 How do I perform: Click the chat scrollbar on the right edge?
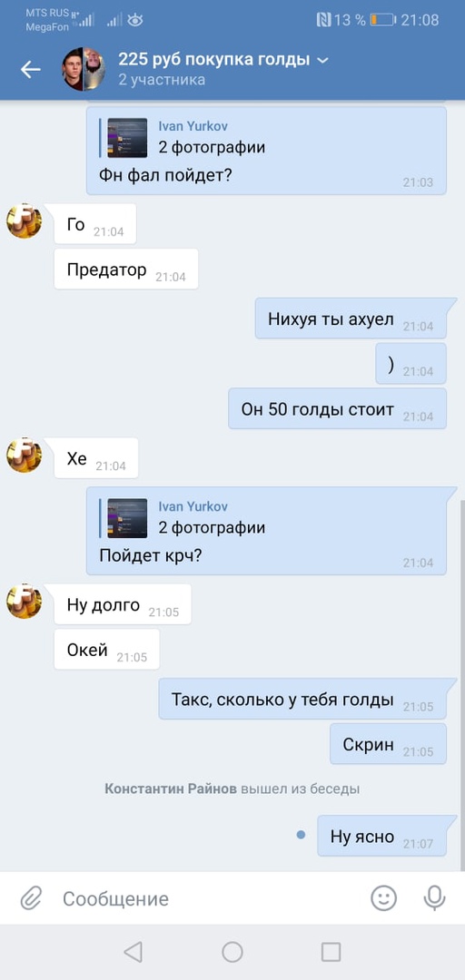pos(462,684)
